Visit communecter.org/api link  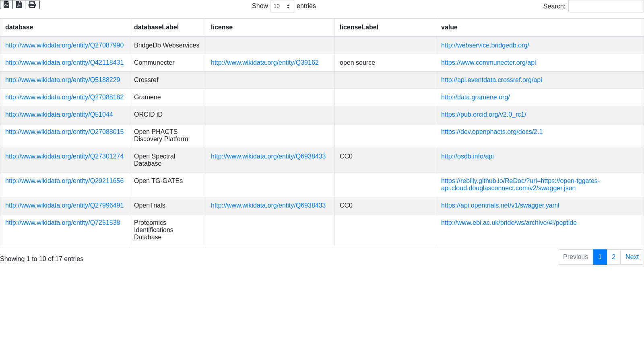[x=488, y=63]
